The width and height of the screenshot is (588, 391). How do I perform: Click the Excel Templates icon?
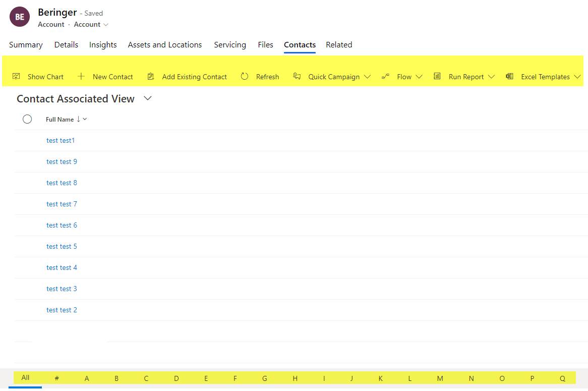click(x=509, y=76)
